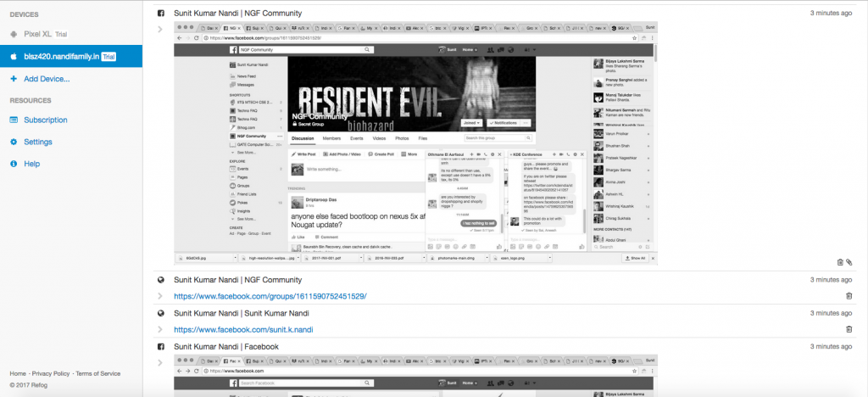This screenshot has height=397, width=868.
Task: Click '3 minutes ago' on the 'Sunit Kumar Nandi | Facebook' entry
Action: (831, 347)
